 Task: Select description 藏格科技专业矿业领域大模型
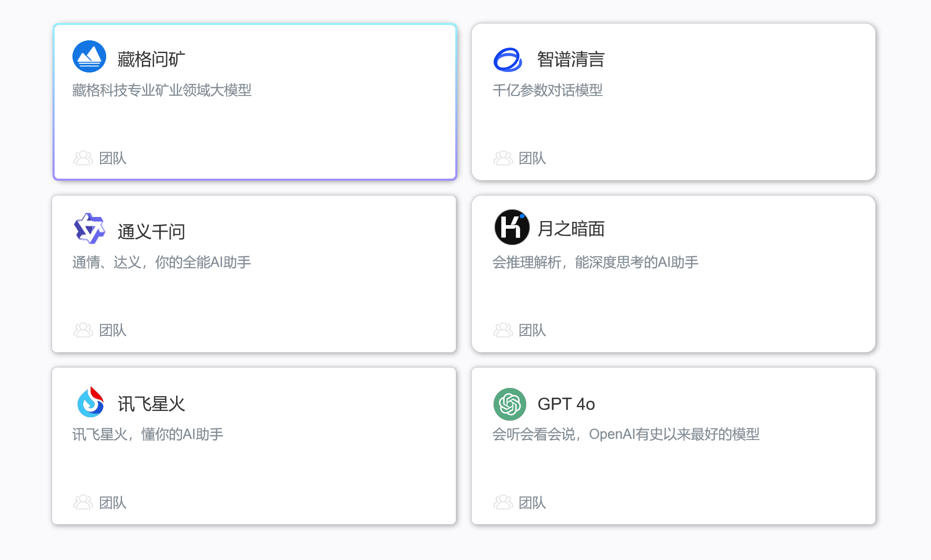pos(162,90)
